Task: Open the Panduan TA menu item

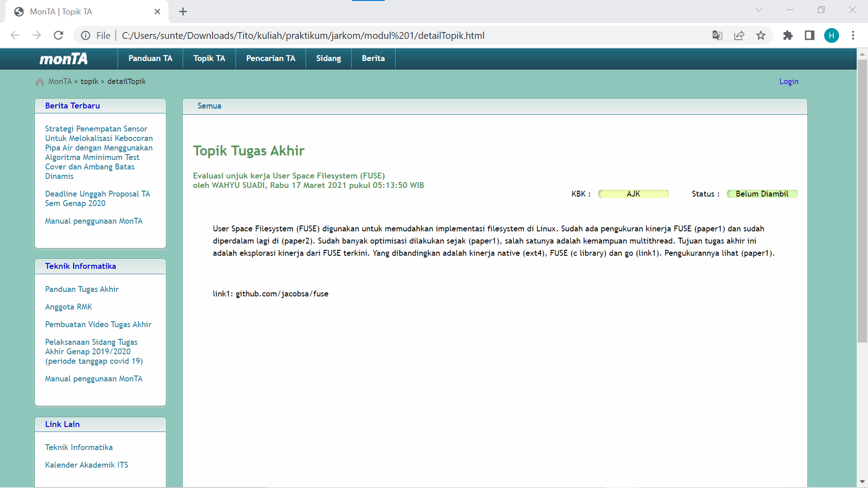Action: tap(150, 58)
